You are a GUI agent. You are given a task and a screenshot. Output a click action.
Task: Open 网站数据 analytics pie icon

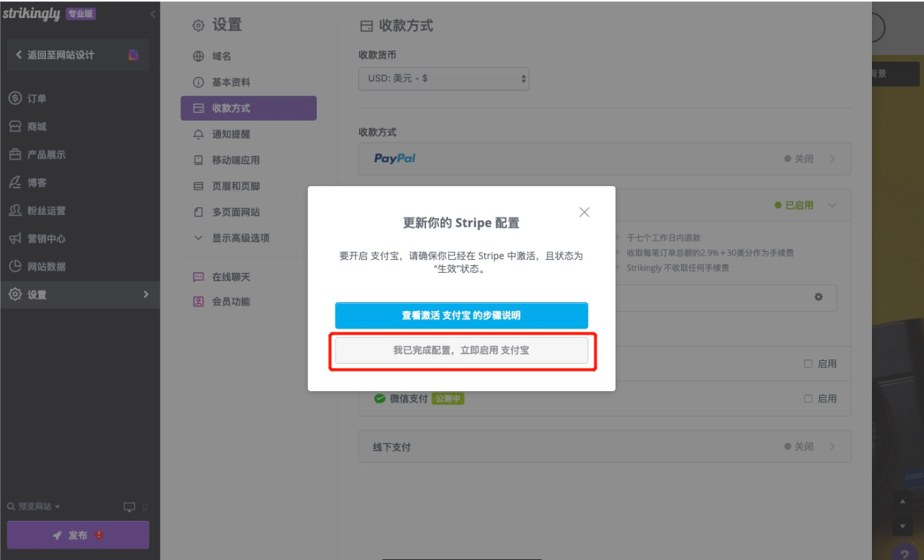click(14, 266)
